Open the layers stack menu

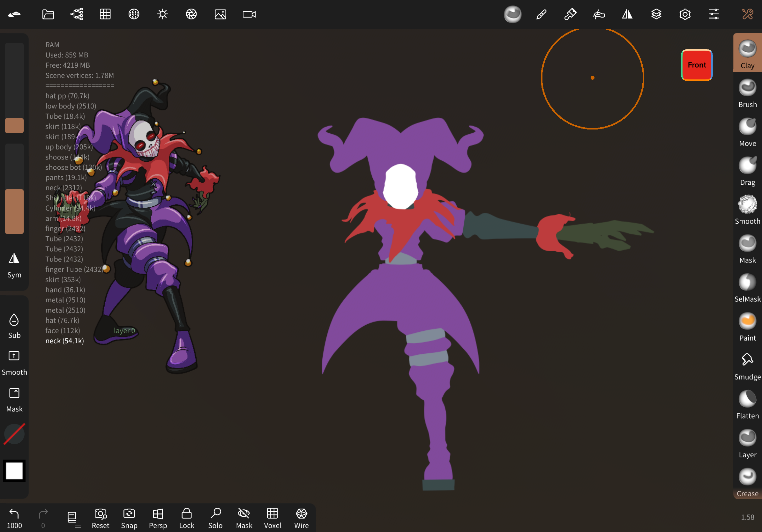656,14
